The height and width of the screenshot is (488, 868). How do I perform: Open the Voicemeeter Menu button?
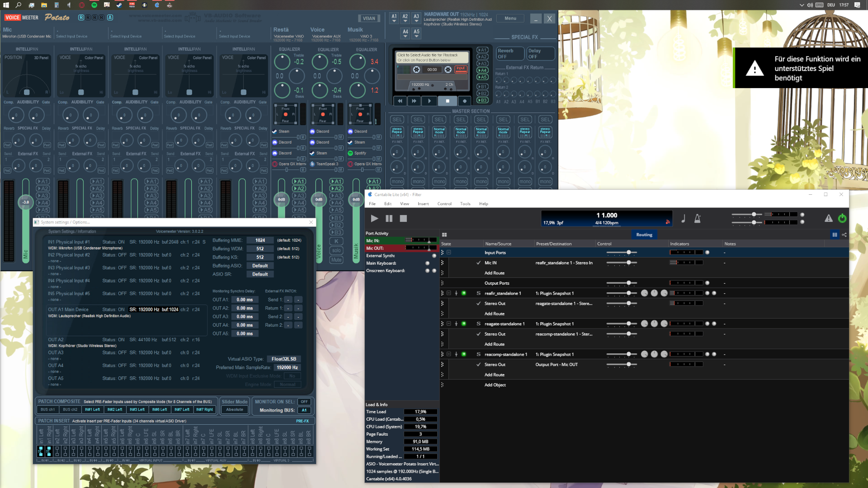(510, 19)
